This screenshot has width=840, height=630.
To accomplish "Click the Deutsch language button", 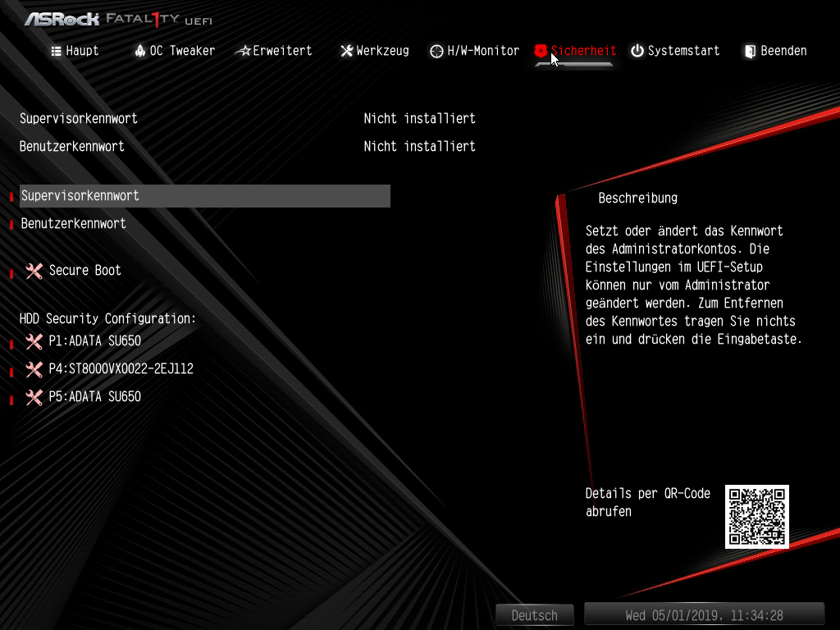I will 535,615.
